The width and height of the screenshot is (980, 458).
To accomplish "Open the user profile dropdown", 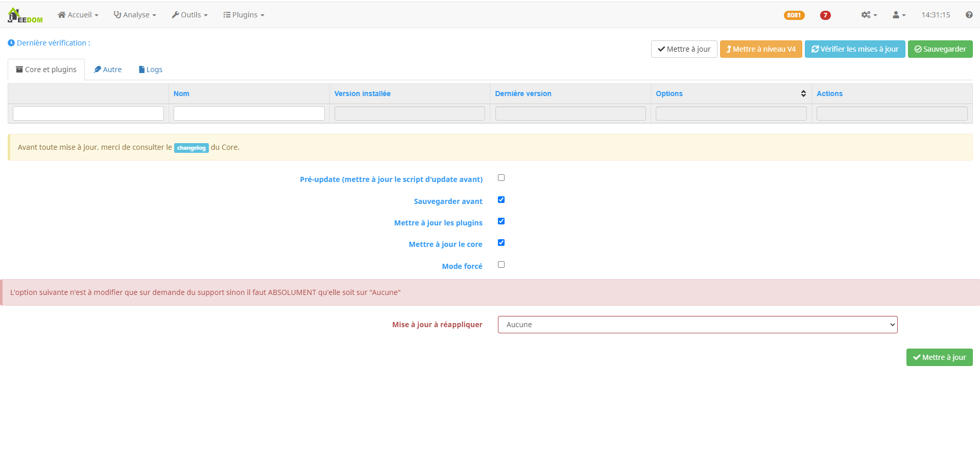I will [899, 15].
